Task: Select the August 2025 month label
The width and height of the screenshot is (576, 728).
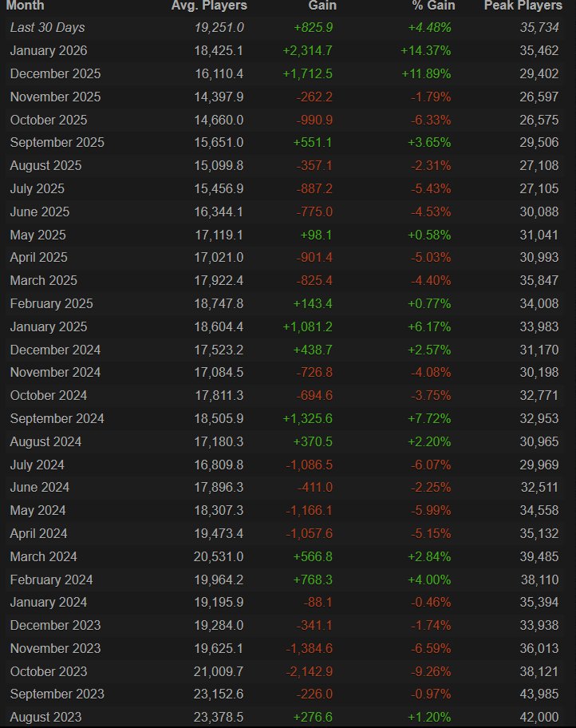Action: [x=46, y=166]
